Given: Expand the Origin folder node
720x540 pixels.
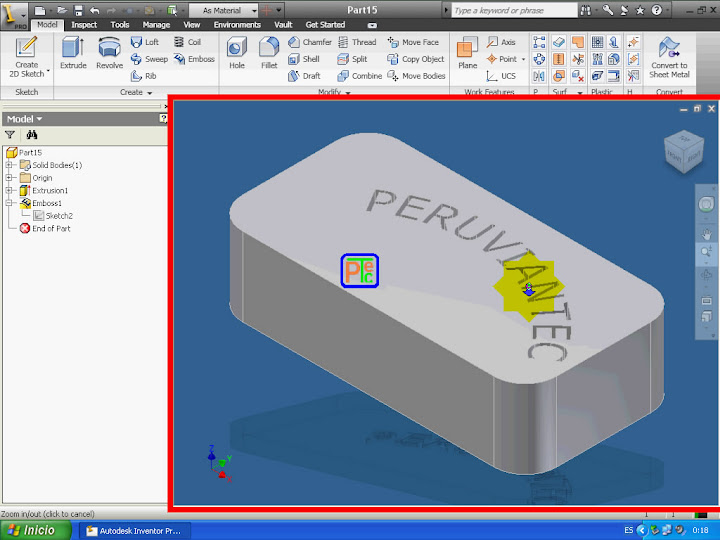Looking at the screenshot, I should click(9, 177).
